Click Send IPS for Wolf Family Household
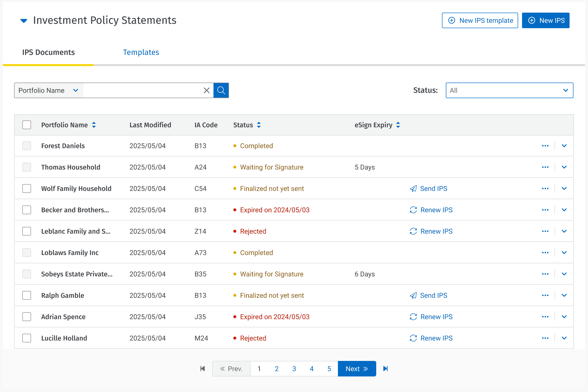The width and height of the screenshot is (588, 392). click(x=428, y=188)
